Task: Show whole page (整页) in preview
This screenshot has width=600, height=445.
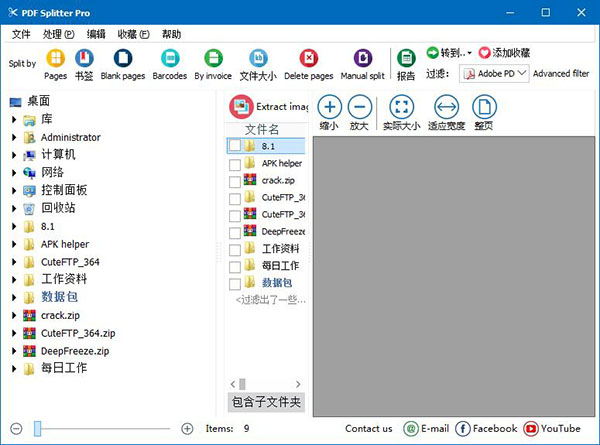Action: tap(484, 107)
